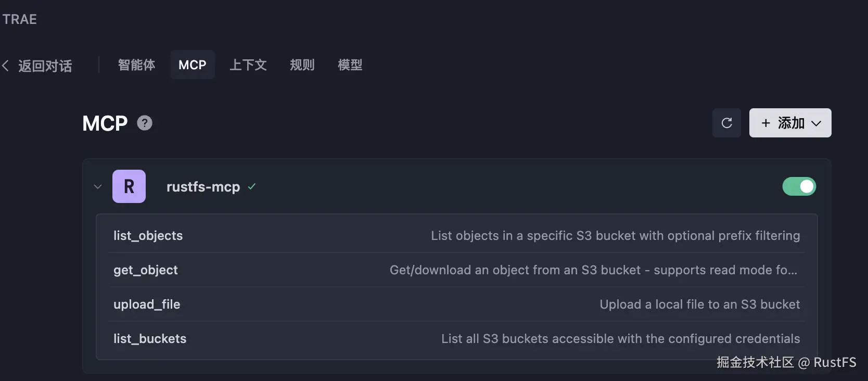Click the upload_file tool row
Screen dimensions: 868x381
coord(147,304)
